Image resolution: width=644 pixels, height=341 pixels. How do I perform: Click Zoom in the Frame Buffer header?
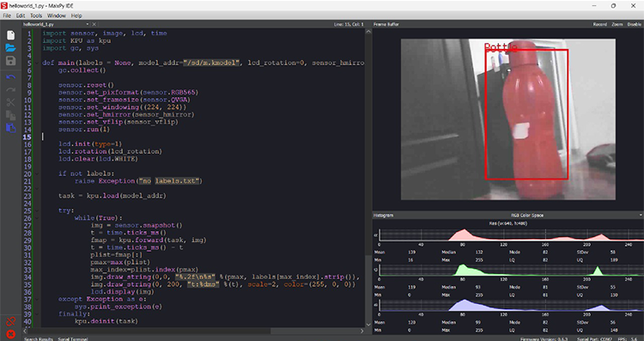pos(617,25)
